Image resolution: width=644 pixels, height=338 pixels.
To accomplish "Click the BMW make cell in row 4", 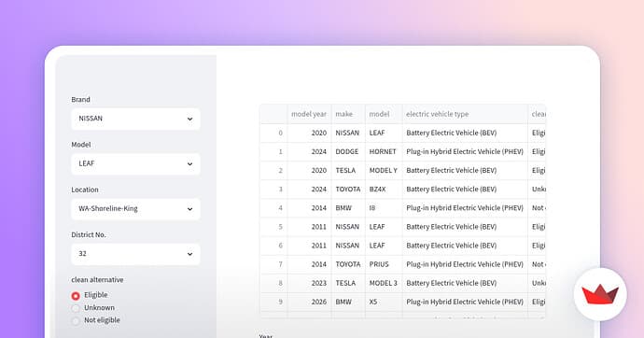I will [x=348, y=208].
